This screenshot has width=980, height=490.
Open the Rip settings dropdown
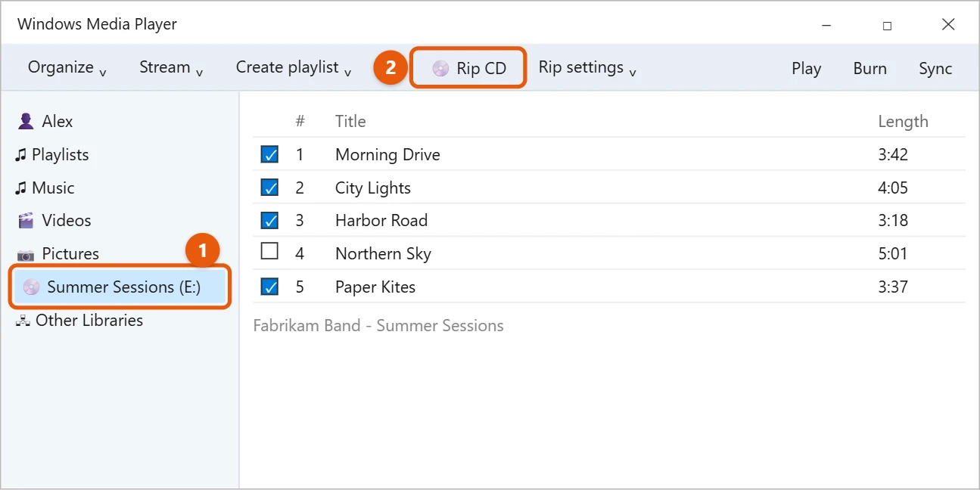pos(588,67)
